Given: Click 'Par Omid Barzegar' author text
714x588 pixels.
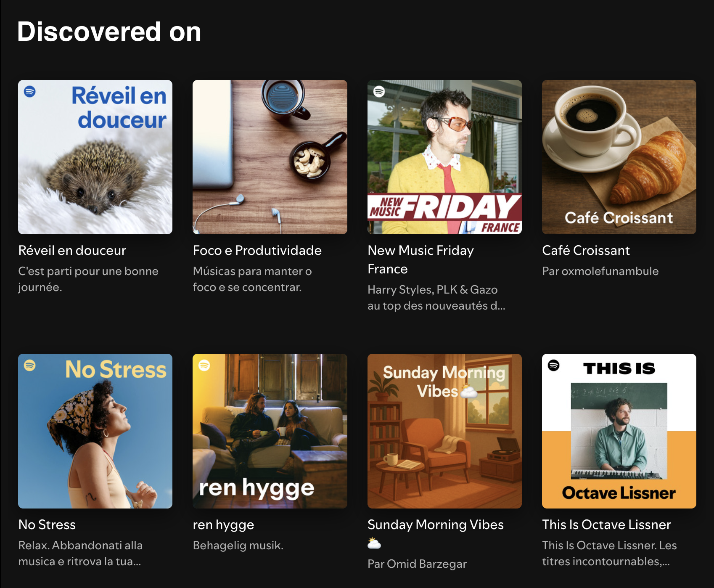Looking at the screenshot, I should [x=417, y=564].
